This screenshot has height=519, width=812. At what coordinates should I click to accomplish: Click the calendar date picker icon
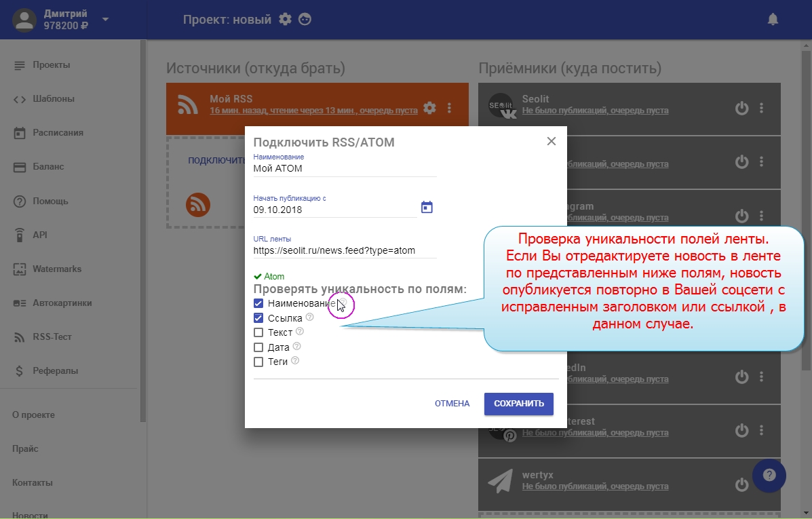pyautogui.click(x=427, y=208)
